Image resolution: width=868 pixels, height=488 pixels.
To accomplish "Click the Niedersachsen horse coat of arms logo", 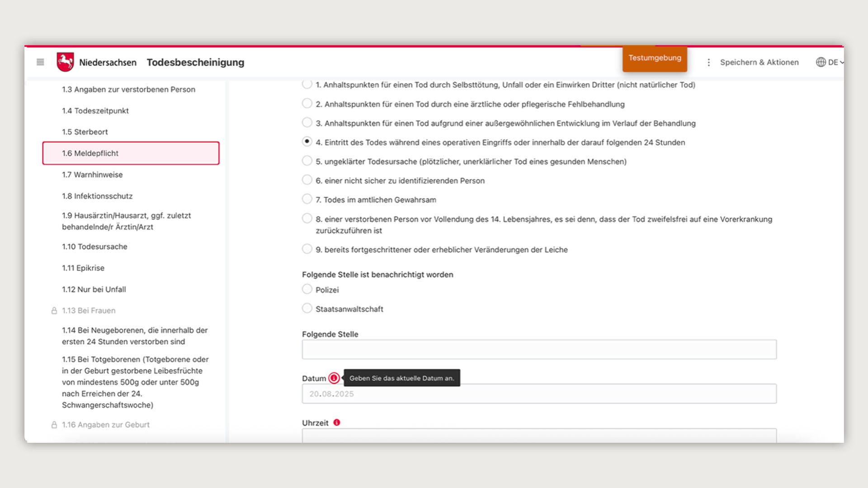I will coord(65,62).
